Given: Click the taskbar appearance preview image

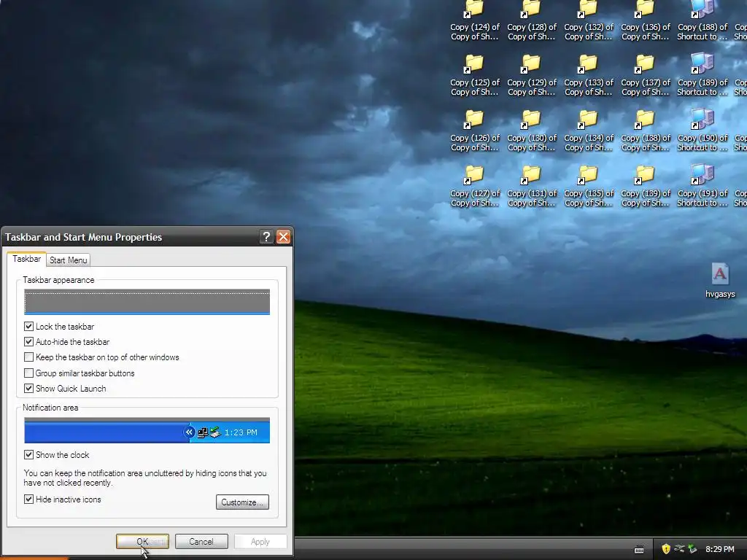Looking at the screenshot, I should (x=147, y=301).
